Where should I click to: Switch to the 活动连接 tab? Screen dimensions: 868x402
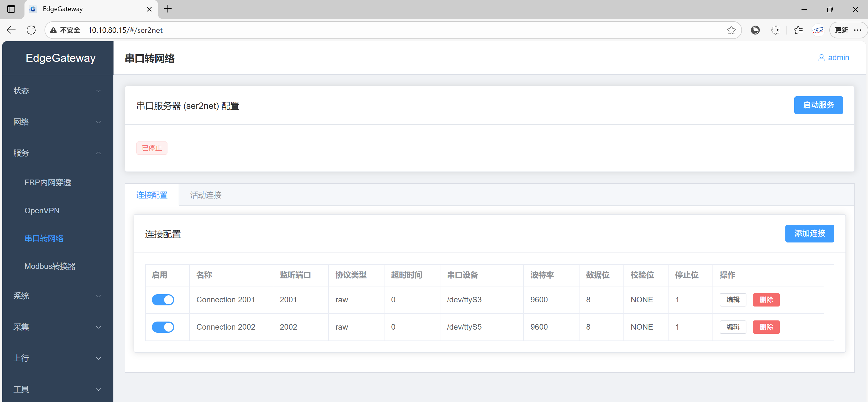206,195
